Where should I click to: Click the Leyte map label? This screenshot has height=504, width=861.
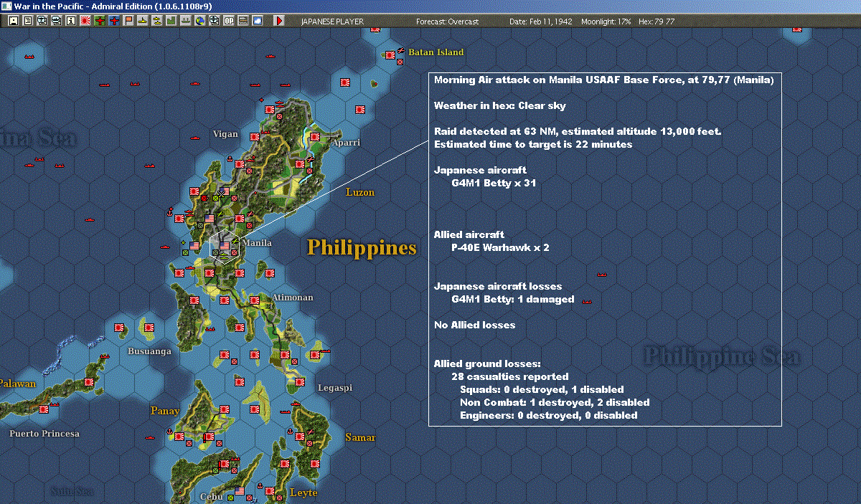pos(303,493)
